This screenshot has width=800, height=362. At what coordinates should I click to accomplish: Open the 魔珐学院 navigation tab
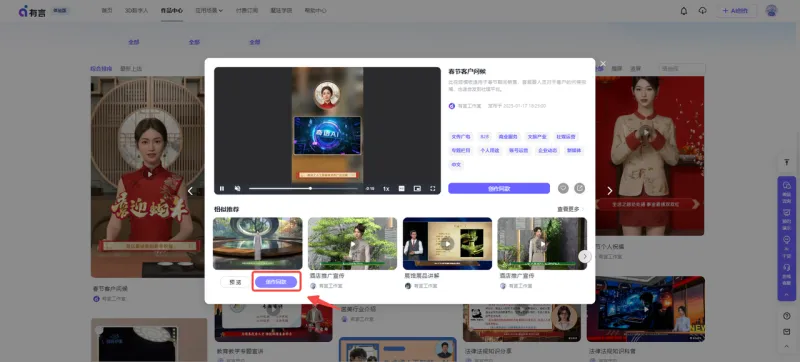(281, 10)
